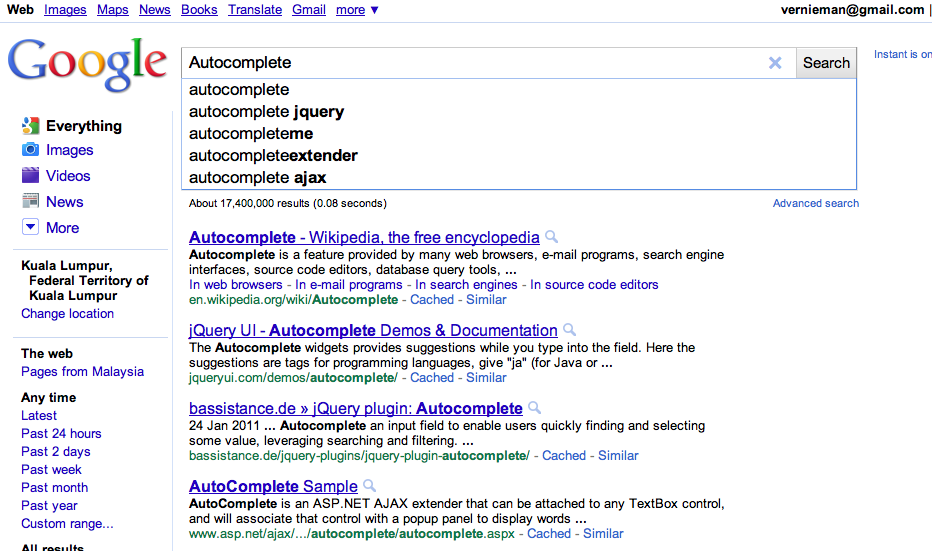Open the bassistance.de jQuery plugin result title
Image resolution: width=932 pixels, height=551 pixels.
(x=355, y=408)
